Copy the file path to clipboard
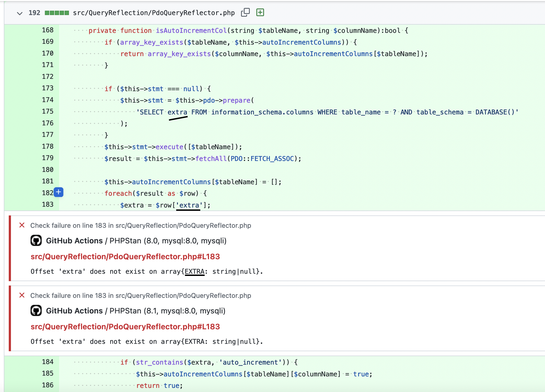 pyautogui.click(x=245, y=13)
